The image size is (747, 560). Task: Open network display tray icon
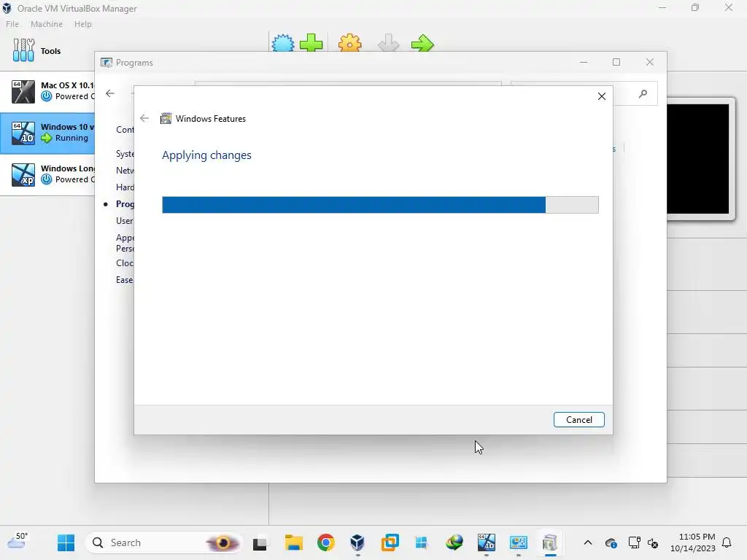coord(634,542)
